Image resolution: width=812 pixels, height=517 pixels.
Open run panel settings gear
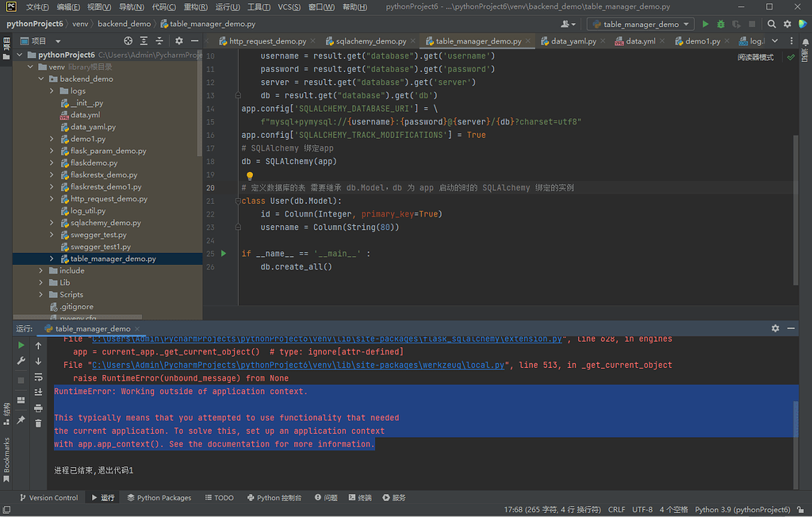[776, 328]
